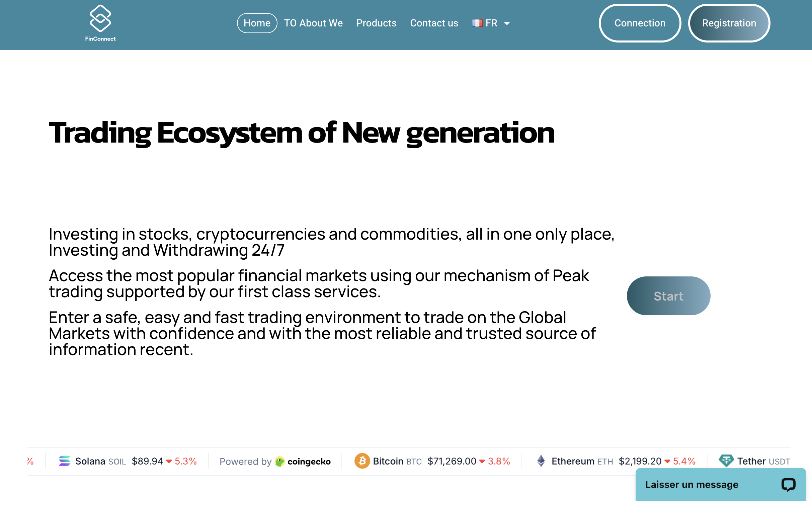The width and height of the screenshot is (812, 508).
Task: Click the Connection button
Action: click(640, 23)
